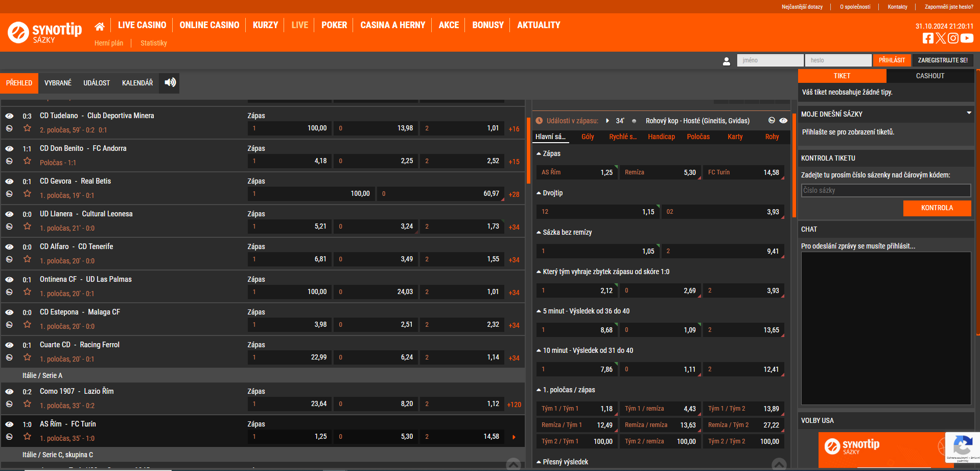
Task: Expand AS Řím - FC Turín row arrow
Action: tap(514, 437)
